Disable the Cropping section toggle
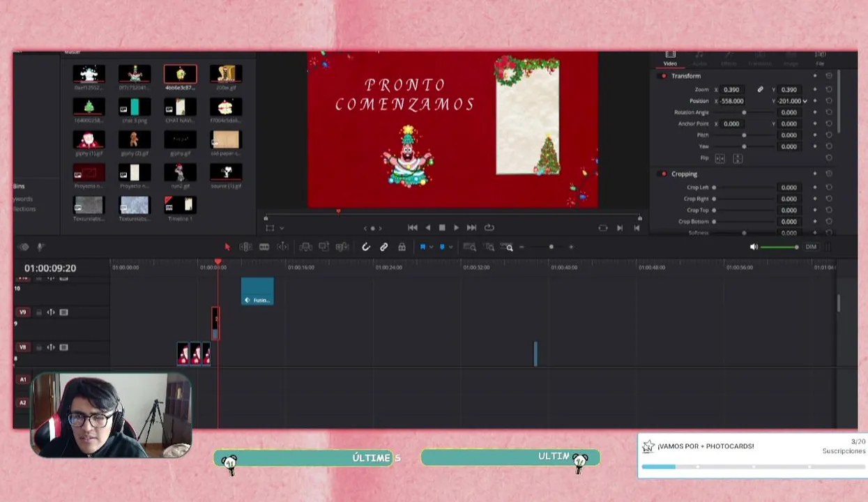 pyautogui.click(x=664, y=174)
